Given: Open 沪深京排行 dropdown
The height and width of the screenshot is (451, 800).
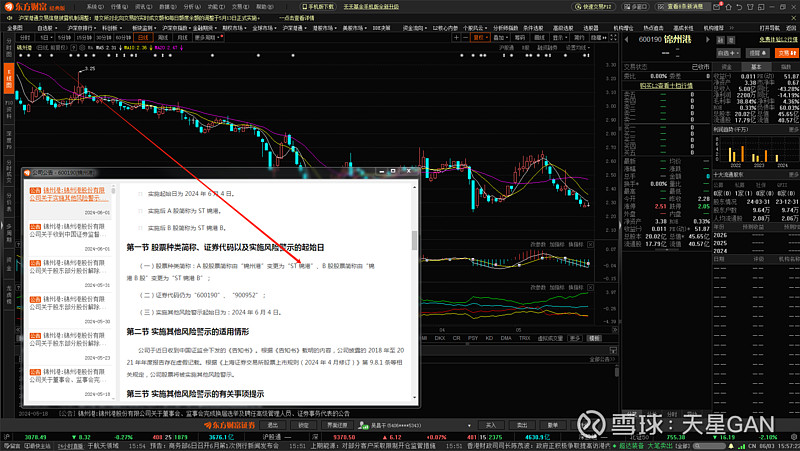Looking at the screenshot, I should point(82,28).
